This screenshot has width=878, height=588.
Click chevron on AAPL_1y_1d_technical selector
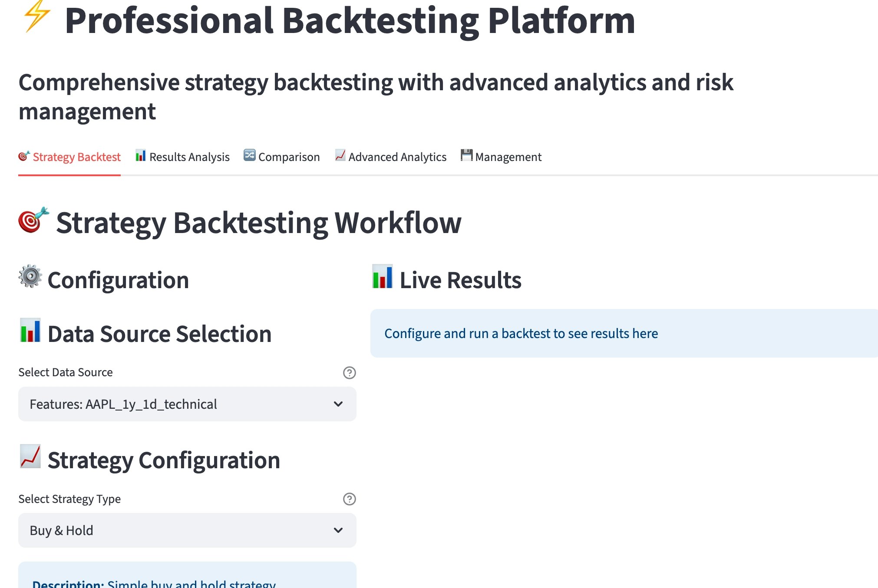coord(338,404)
